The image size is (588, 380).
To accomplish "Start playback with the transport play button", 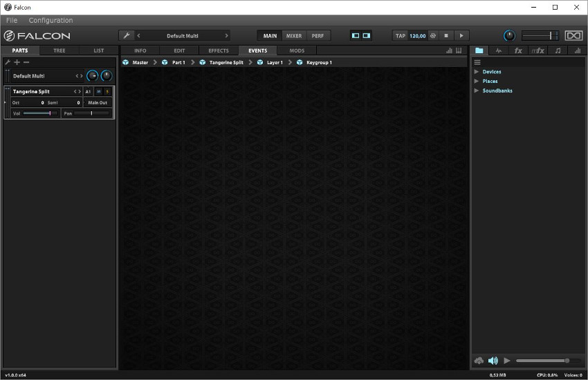I will 461,35.
